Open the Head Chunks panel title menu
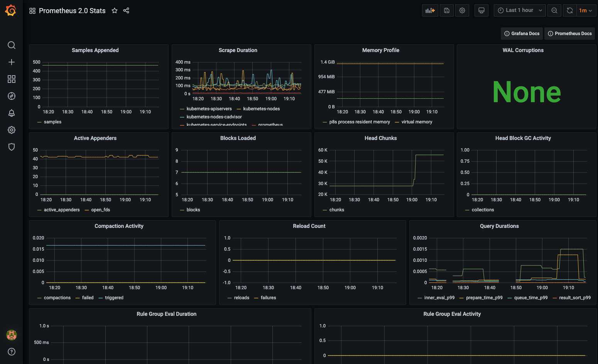Viewport: 598px width, 364px height. tap(381, 138)
